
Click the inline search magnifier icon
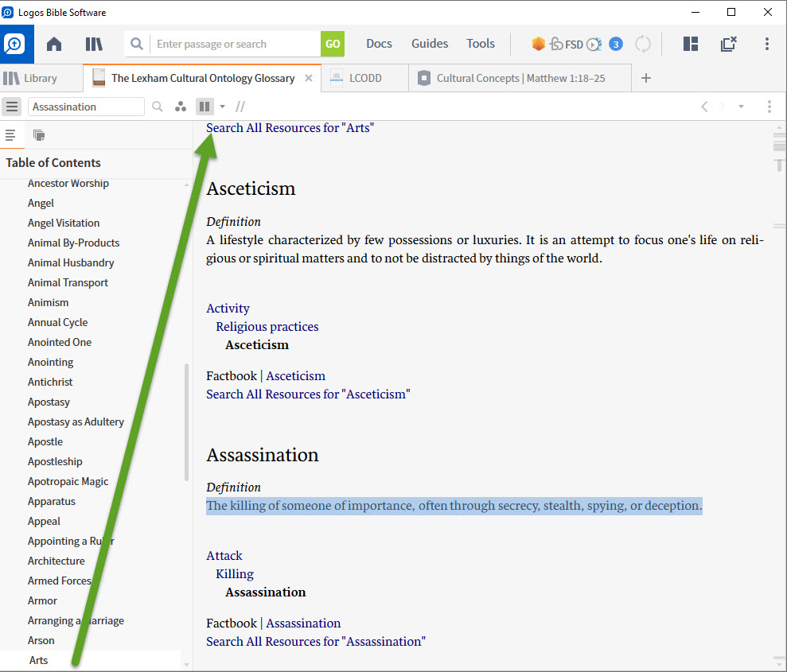[x=157, y=107]
